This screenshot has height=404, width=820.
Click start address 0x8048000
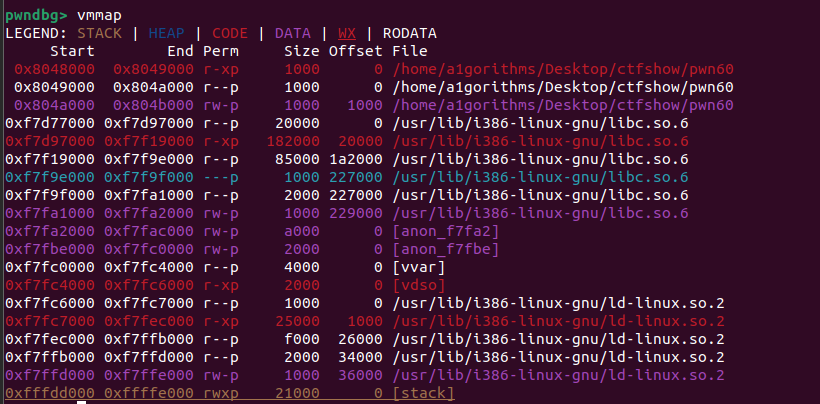coord(54,69)
